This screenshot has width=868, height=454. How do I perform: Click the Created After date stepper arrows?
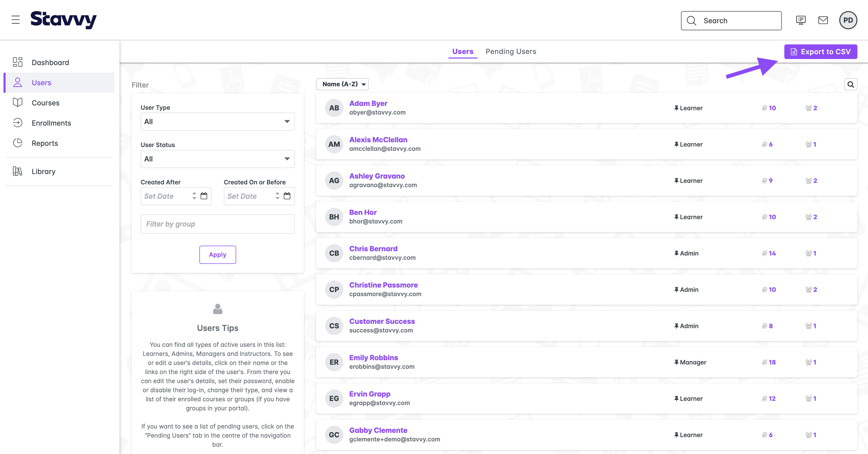pyautogui.click(x=194, y=196)
